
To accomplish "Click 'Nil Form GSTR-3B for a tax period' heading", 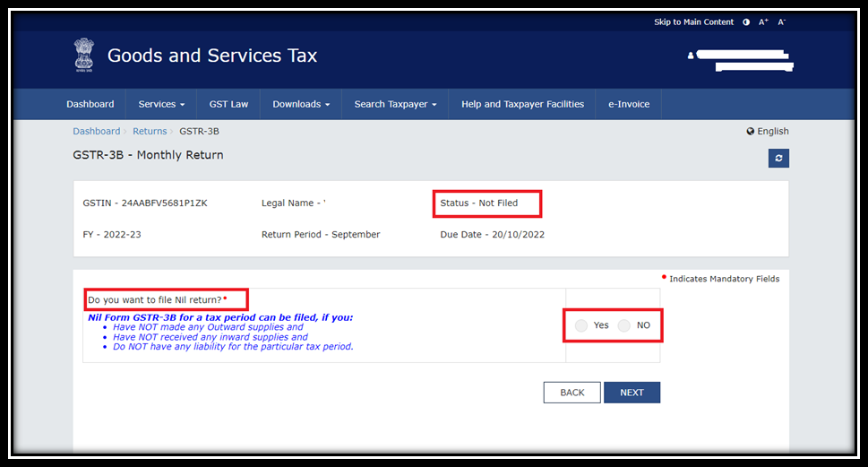I will click(220, 317).
